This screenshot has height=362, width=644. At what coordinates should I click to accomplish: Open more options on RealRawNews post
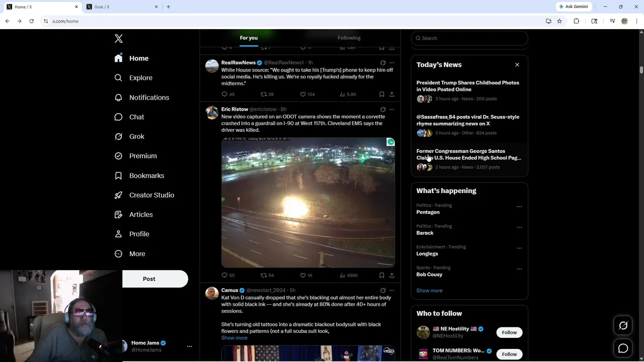(x=392, y=63)
